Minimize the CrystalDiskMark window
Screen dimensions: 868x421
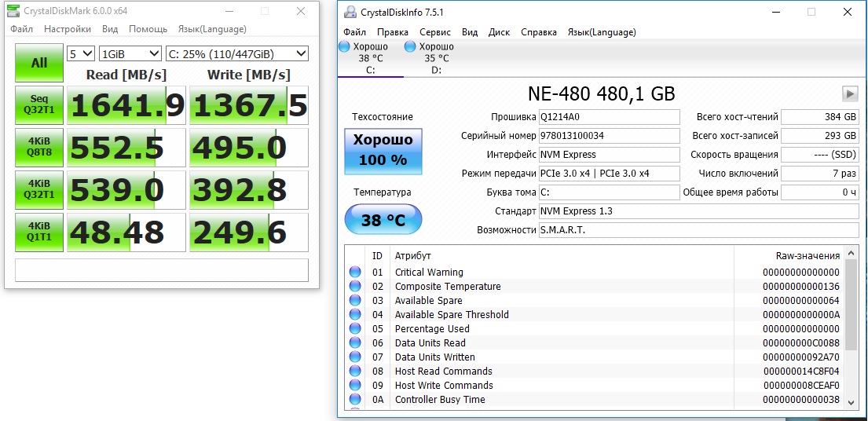[229, 11]
